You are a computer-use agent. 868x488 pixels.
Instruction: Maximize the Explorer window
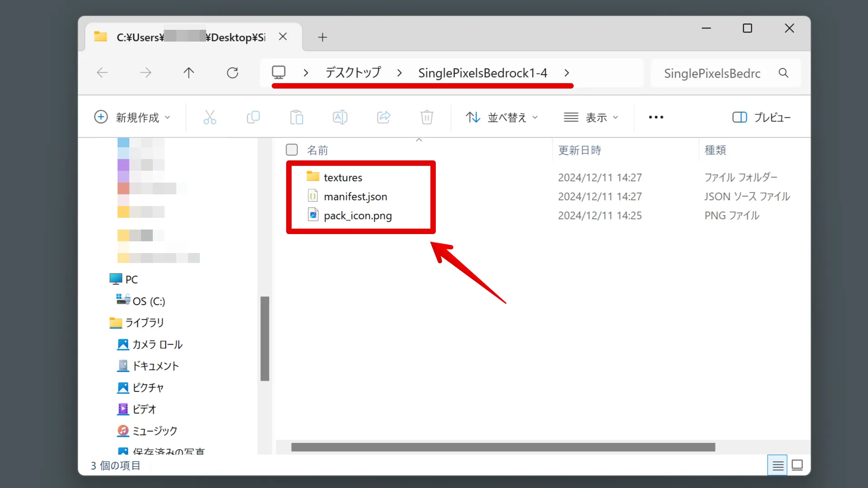pos(748,28)
